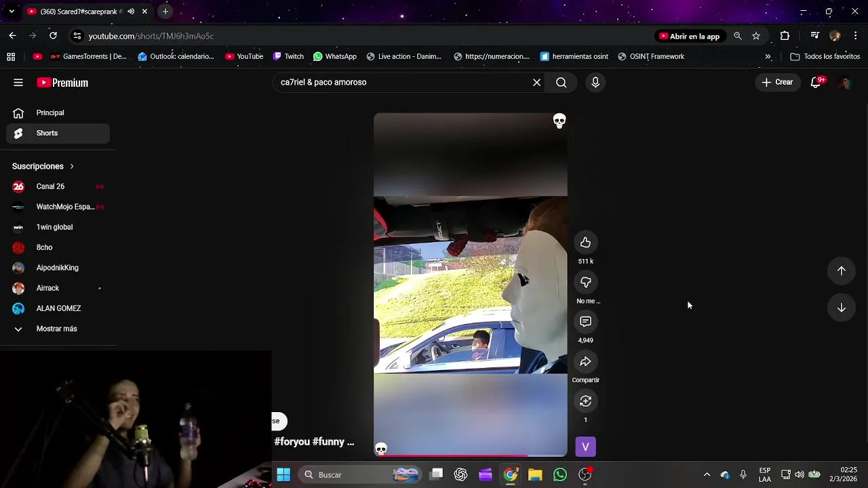Open ChatGPT from the taskbar
This screenshot has height=488, width=868.
click(x=460, y=474)
